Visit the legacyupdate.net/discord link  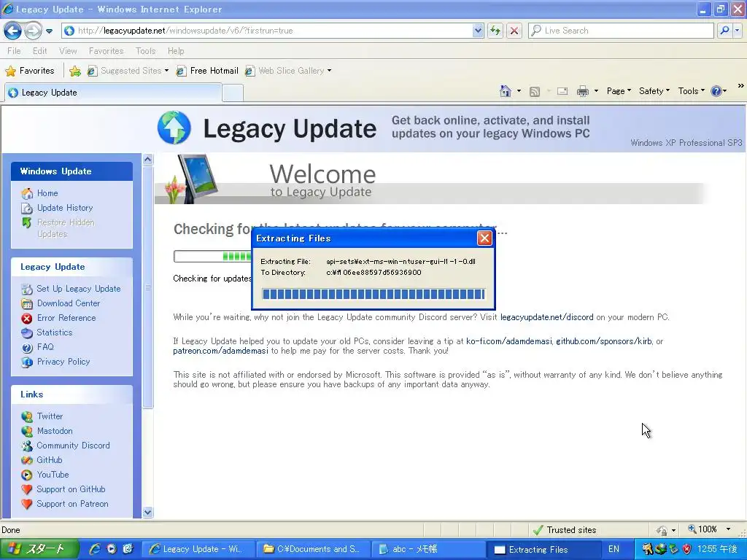pos(547,317)
